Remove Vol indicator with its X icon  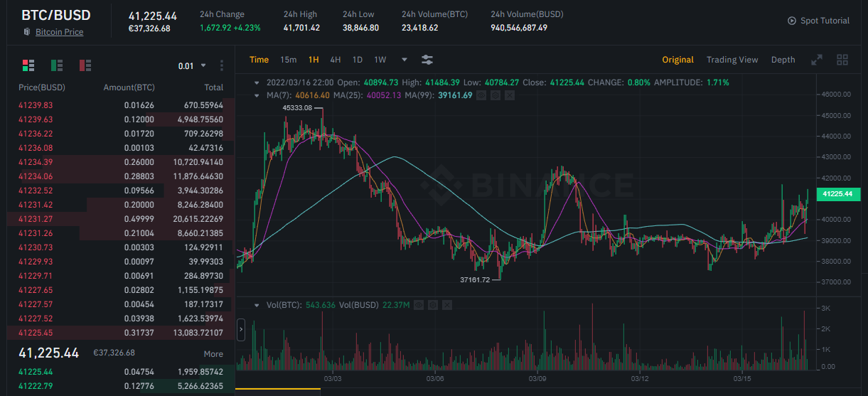point(447,305)
